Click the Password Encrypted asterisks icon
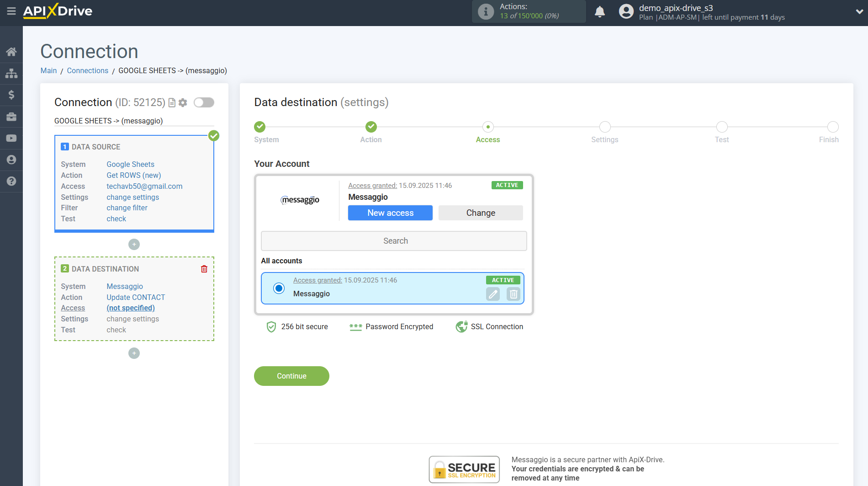The height and width of the screenshot is (486, 868). (x=355, y=327)
